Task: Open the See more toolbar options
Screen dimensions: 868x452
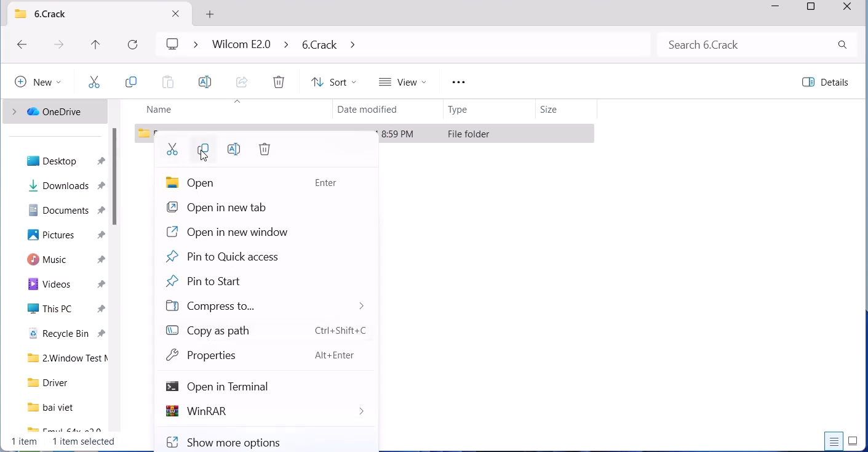Action: coord(459,83)
